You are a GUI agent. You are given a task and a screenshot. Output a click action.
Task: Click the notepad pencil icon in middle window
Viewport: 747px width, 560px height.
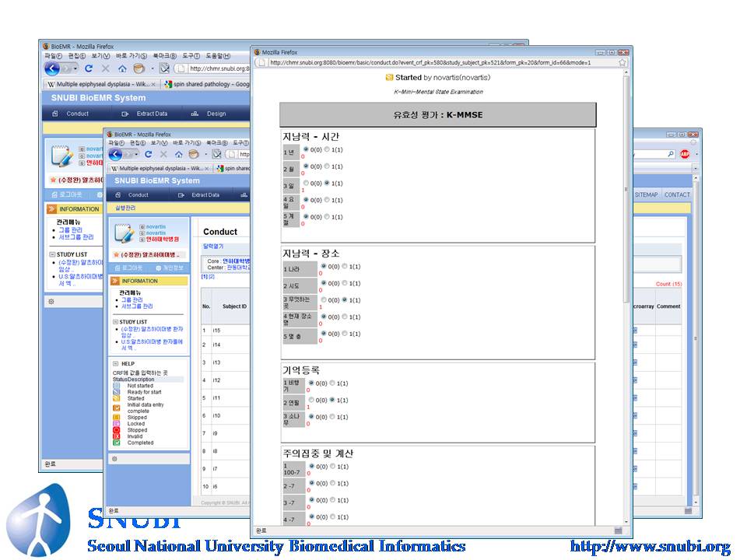pos(124,233)
